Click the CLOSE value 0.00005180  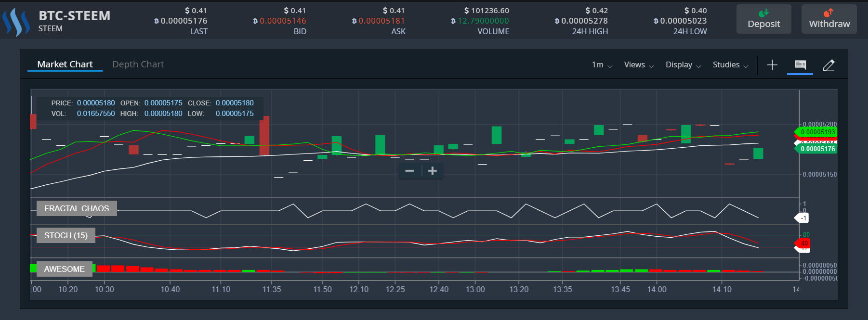pos(235,103)
